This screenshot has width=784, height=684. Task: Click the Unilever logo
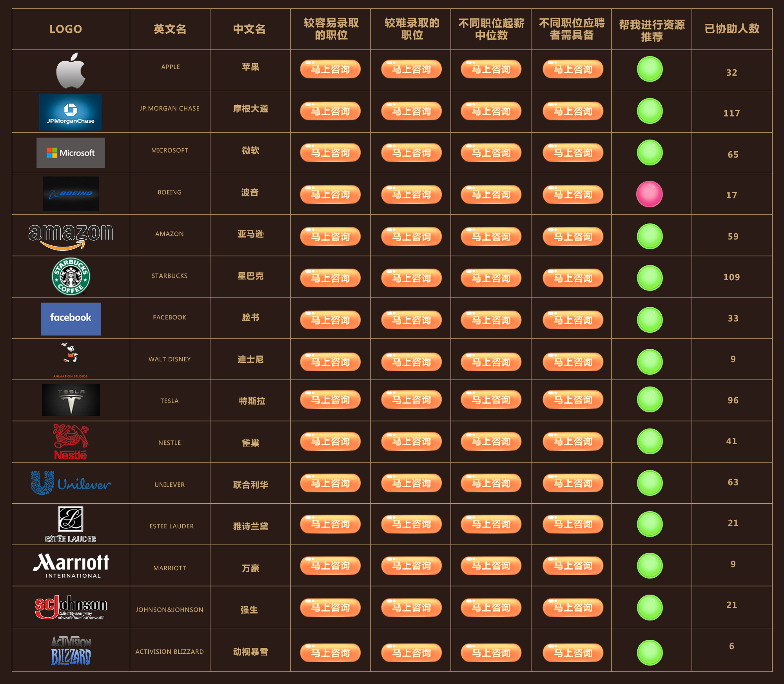(x=71, y=483)
